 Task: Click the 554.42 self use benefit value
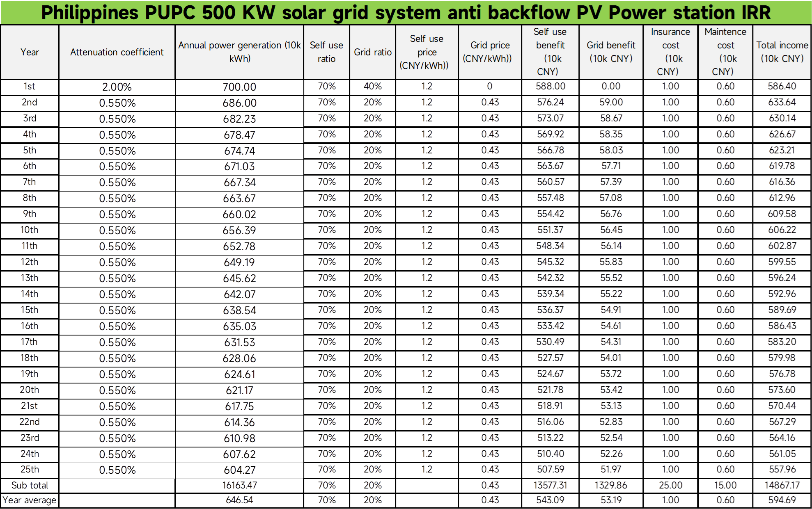(x=551, y=214)
